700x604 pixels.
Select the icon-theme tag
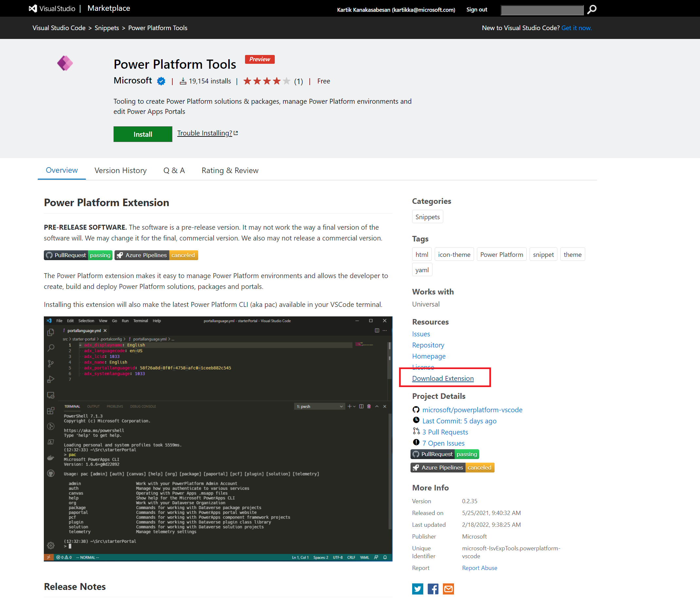[454, 255]
